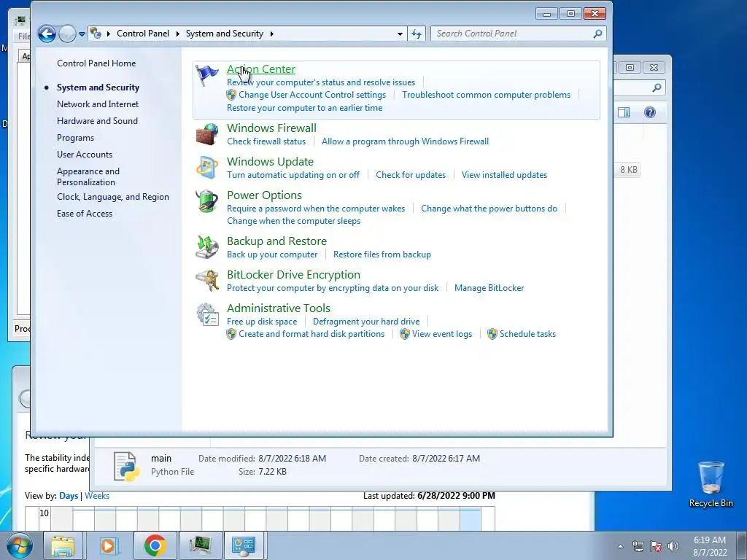
Task: Expand the root arrow before Control Panel breadcrumb
Action: tap(109, 34)
